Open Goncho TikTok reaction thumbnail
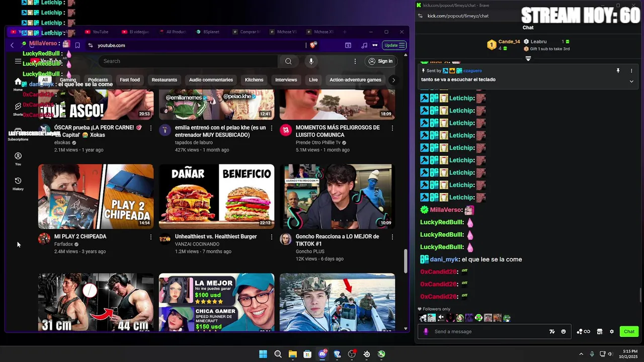Viewport: 644px width, 362px height. (338, 197)
